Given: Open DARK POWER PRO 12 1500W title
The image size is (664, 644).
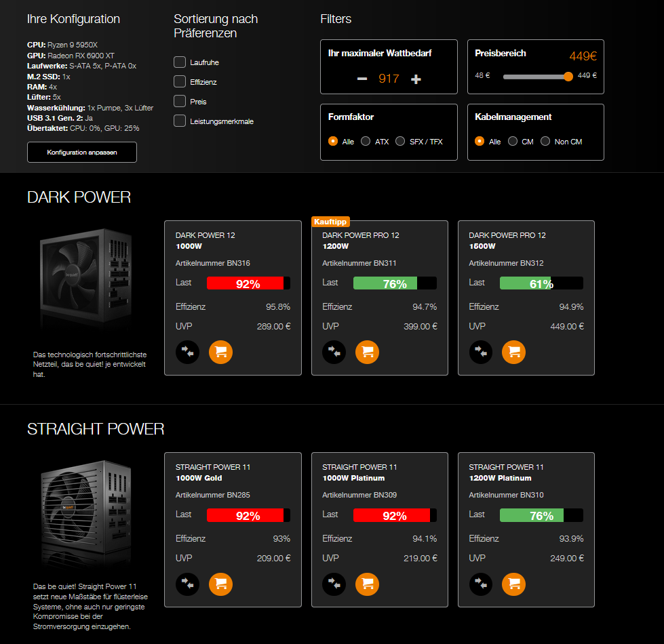Looking at the screenshot, I should point(507,241).
